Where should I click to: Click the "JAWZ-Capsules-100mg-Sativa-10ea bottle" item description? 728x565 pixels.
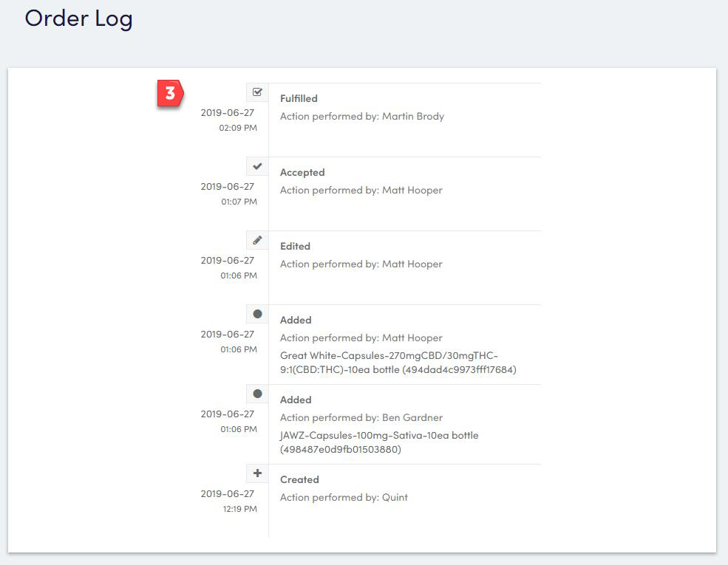pos(379,442)
